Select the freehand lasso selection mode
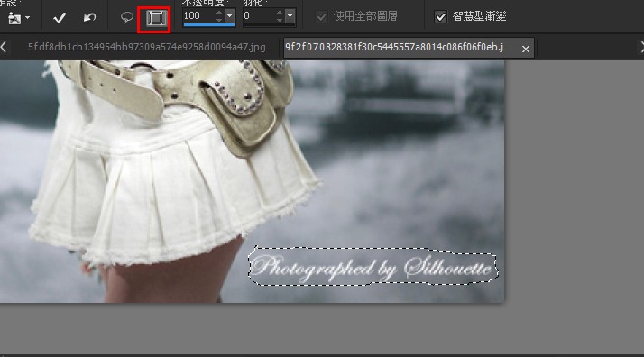644x357 pixels. click(x=126, y=18)
